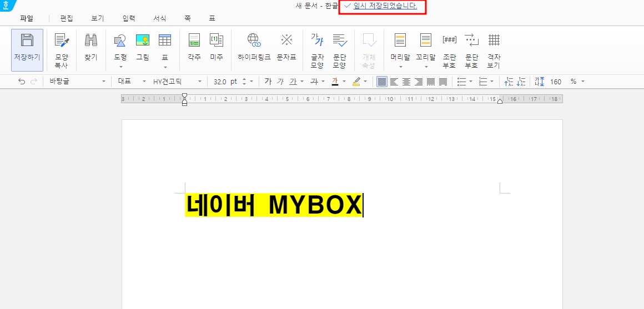The width and height of the screenshot is (644, 309).
Task: Open font size dropdown arrow next to pt
Action: coord(251,82)
